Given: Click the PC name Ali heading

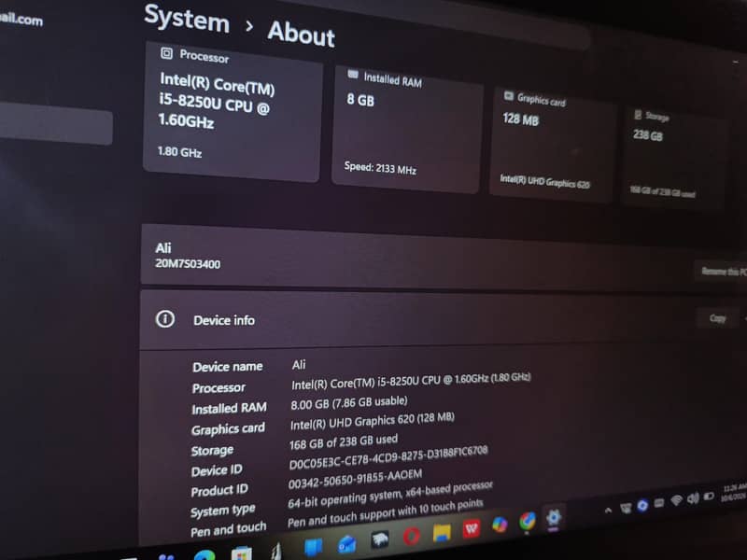Looking at the screenshot, I should (162, 248).
